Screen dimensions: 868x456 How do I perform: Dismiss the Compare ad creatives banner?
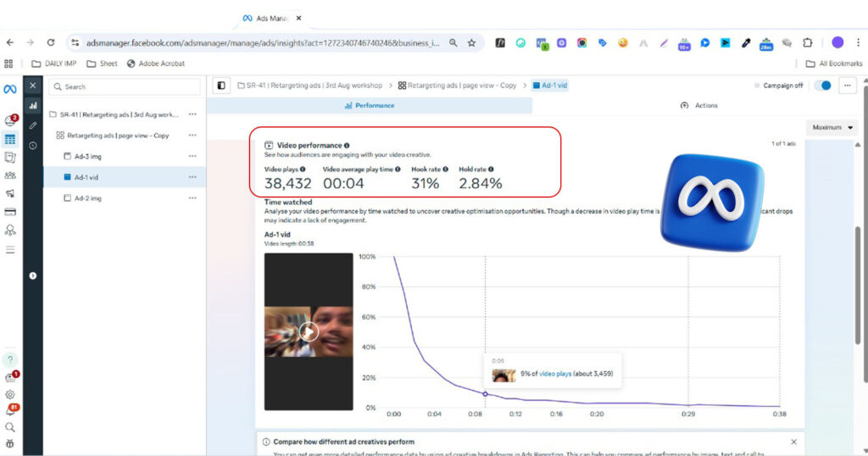click(x=793, y=442)
